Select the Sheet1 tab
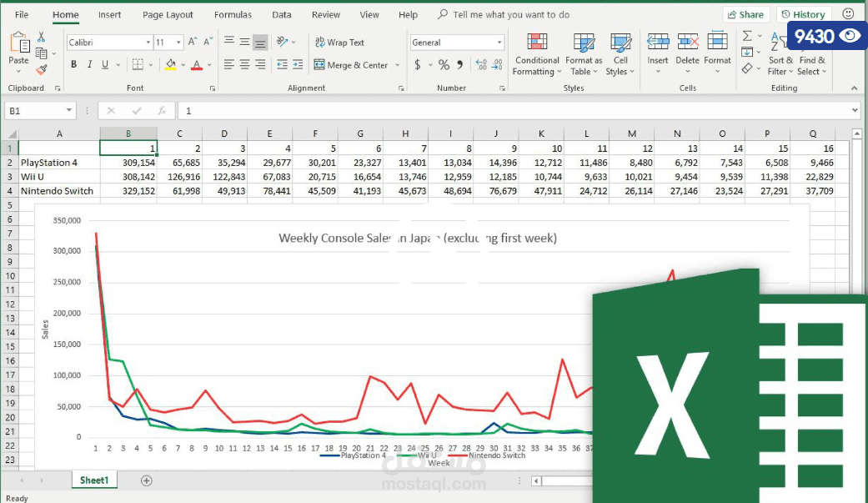 tap(94, 480)
